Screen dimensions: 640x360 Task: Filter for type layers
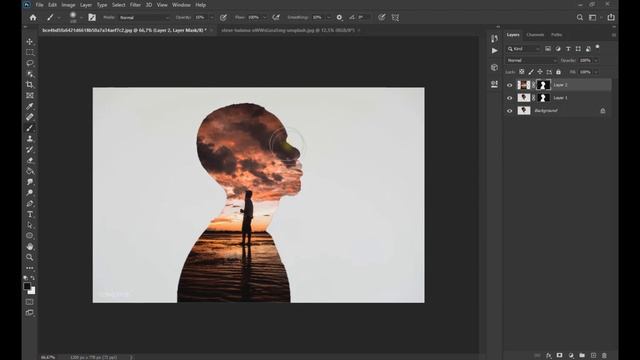(x=568, y=49)
